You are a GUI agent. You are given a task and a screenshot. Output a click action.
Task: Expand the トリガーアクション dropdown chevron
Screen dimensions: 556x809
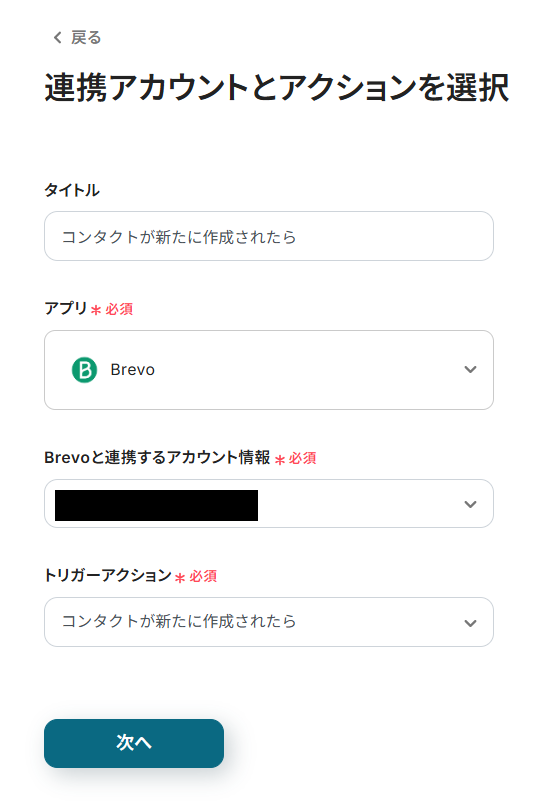(470, 623)
